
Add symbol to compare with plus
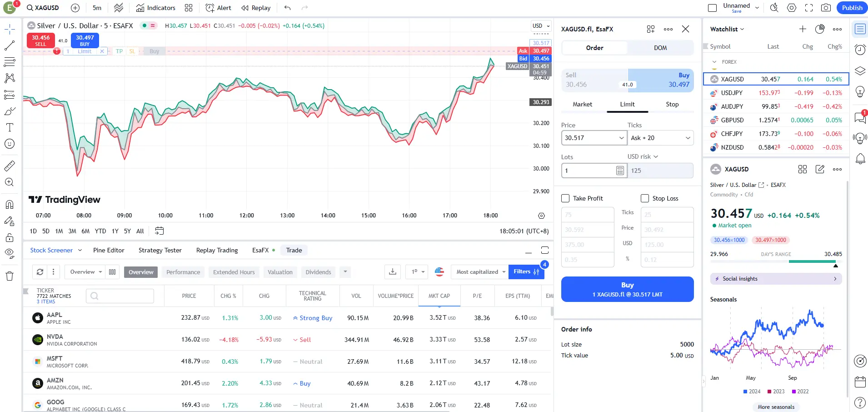tap(75, 8)
